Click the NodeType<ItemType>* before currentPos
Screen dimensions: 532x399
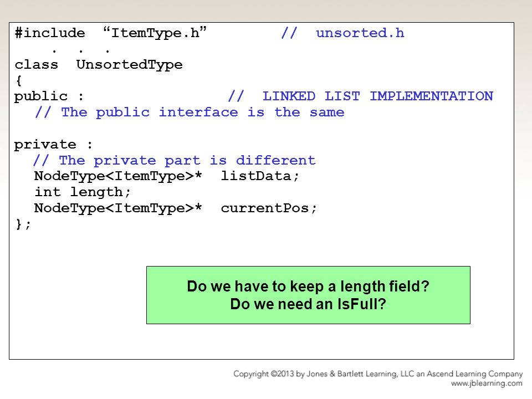click(118, 208)
